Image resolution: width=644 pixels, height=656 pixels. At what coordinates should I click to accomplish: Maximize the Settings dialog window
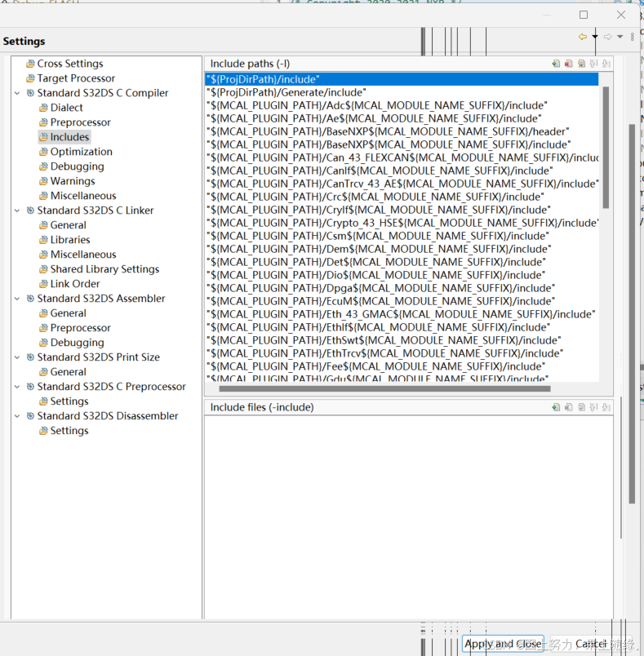[584, 15]
